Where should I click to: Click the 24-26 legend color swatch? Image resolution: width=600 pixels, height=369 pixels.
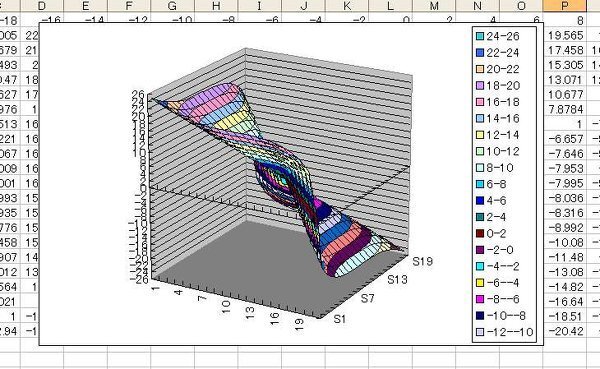(480, 36)
